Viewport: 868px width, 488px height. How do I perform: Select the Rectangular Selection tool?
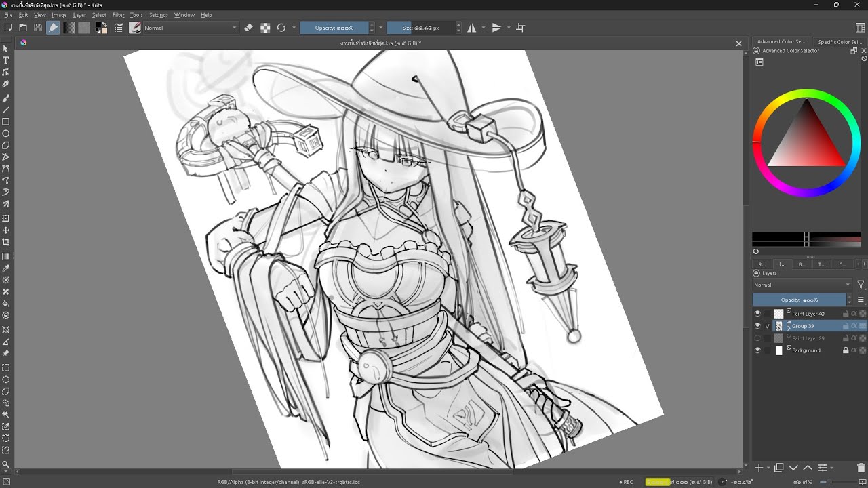pyautogui.click(x=6, y=368)
